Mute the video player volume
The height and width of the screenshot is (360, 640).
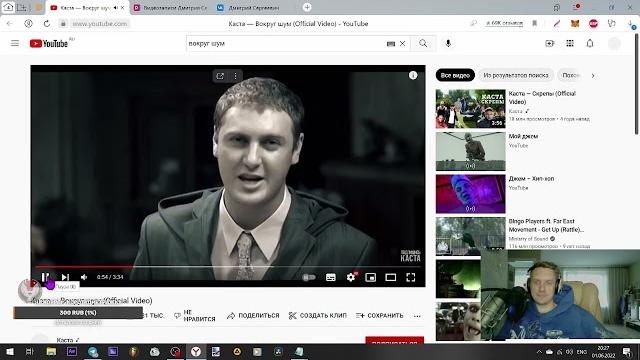point(84,277)
